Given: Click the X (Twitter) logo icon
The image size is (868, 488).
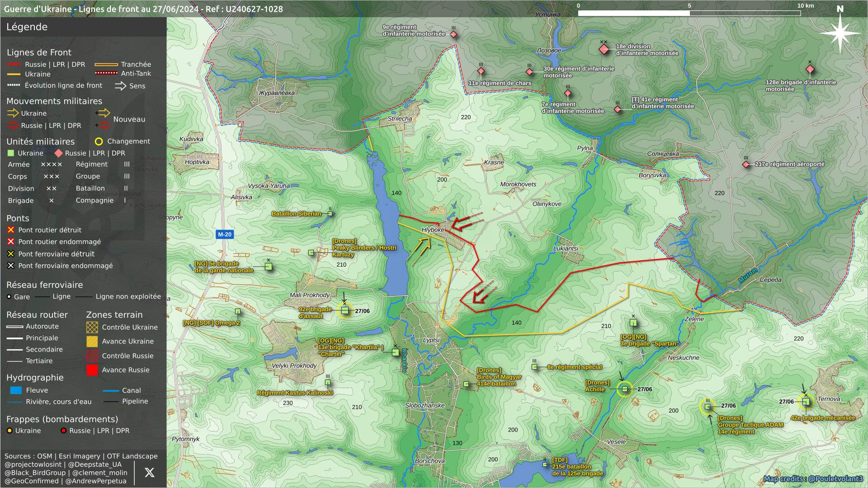Looking at the screenshot, I should pos(149,473).
